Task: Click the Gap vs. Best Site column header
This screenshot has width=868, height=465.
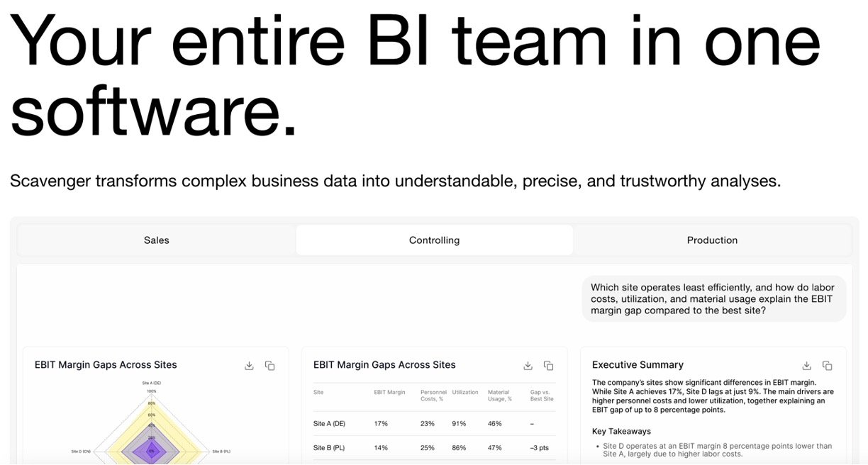Action: point(542,396)
